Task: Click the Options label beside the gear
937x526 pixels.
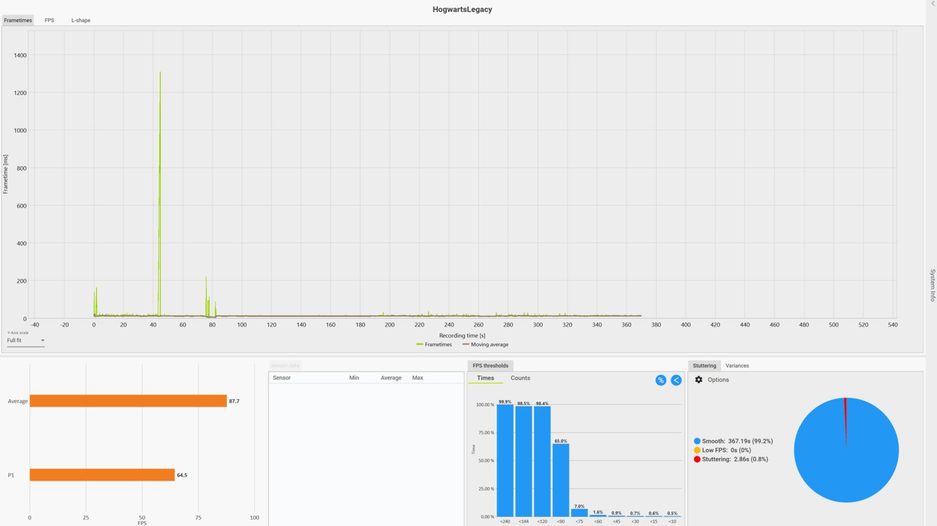Action: tap(718, 380)
